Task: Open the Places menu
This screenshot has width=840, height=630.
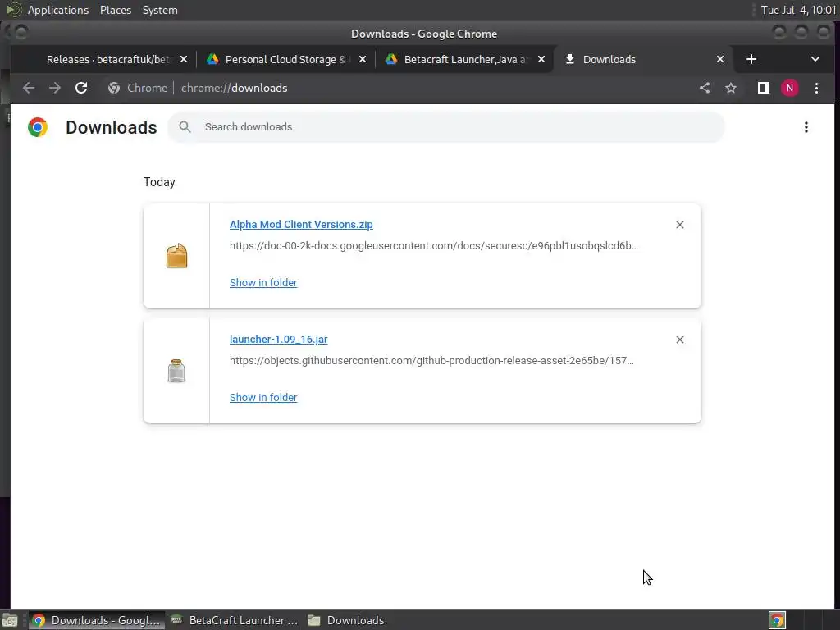Action: (x=115, y=10)
